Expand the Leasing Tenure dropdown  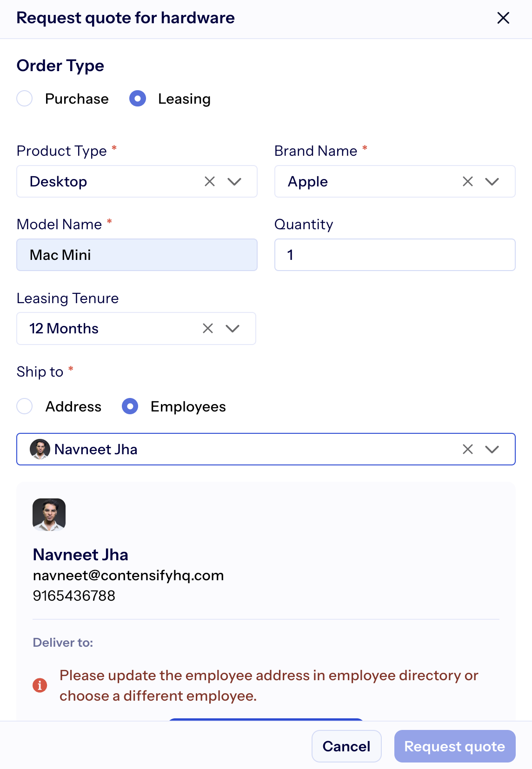tap(233, 329)
